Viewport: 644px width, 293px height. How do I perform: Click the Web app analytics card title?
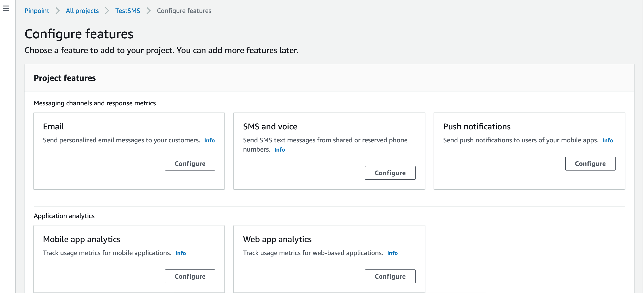[277, 239]
